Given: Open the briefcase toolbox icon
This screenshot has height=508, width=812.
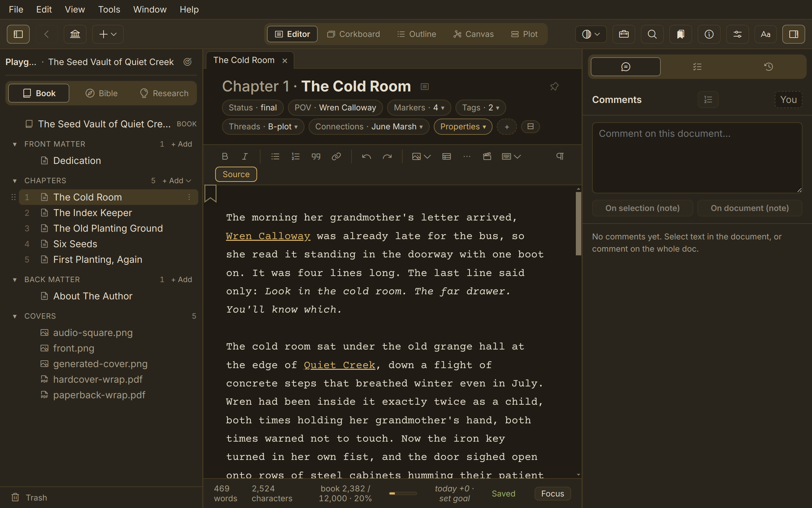Looking at the screenshot, I should [x=624, y=34].
